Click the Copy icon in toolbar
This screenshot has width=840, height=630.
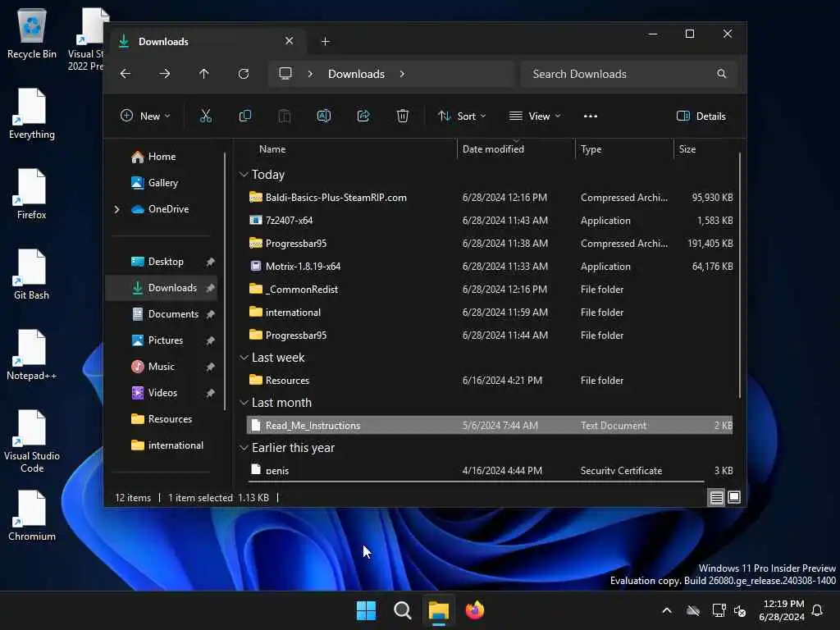pos(244,116)
